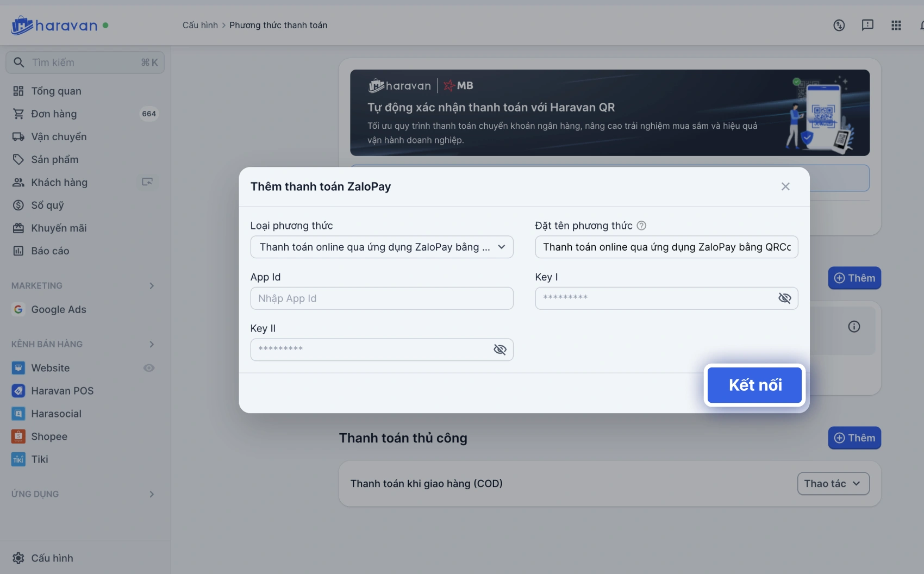Screen dimensions: 924x574
Task: Open Shopee sales channel
Action: (49, 436)
